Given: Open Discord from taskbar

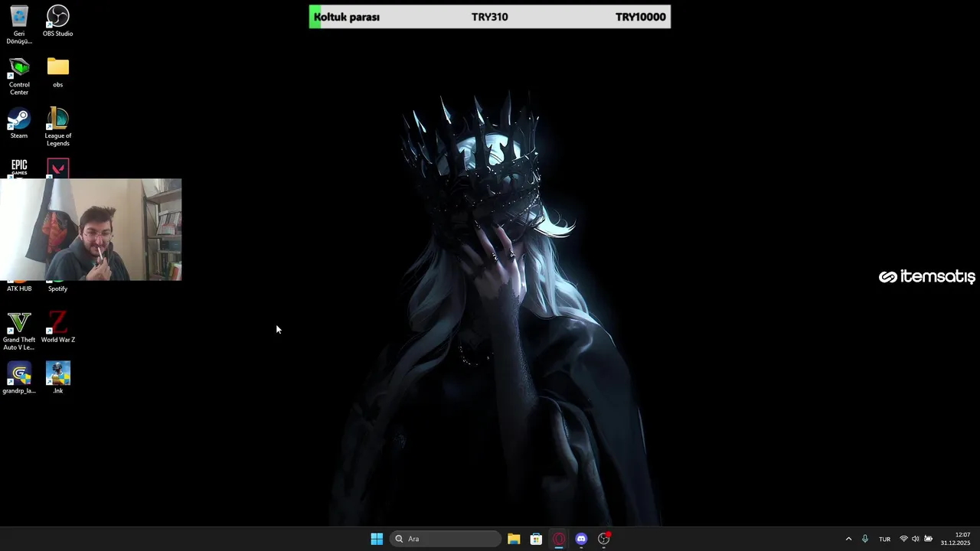Looking at the screenshot, I should click(x=581, y=539).
